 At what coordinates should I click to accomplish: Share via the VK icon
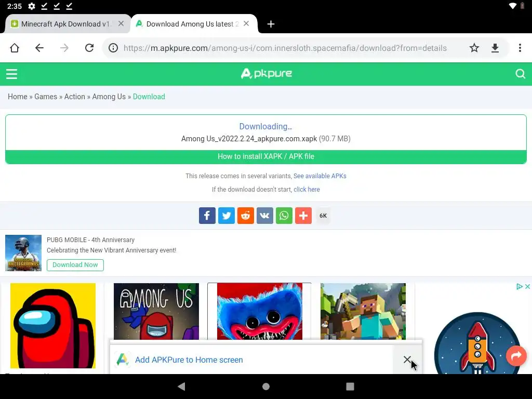(264, 216)
